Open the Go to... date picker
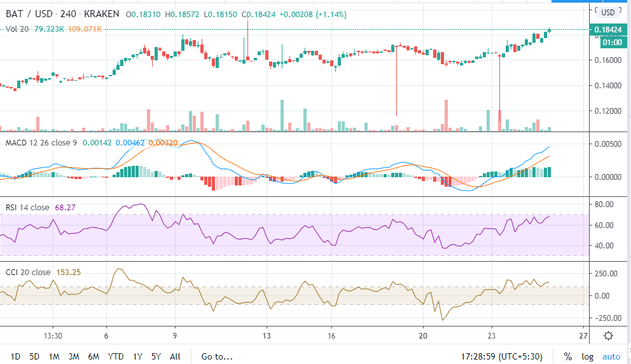This screenshot has height=364, width=631. pyautogui.click(x=218, y=357)
